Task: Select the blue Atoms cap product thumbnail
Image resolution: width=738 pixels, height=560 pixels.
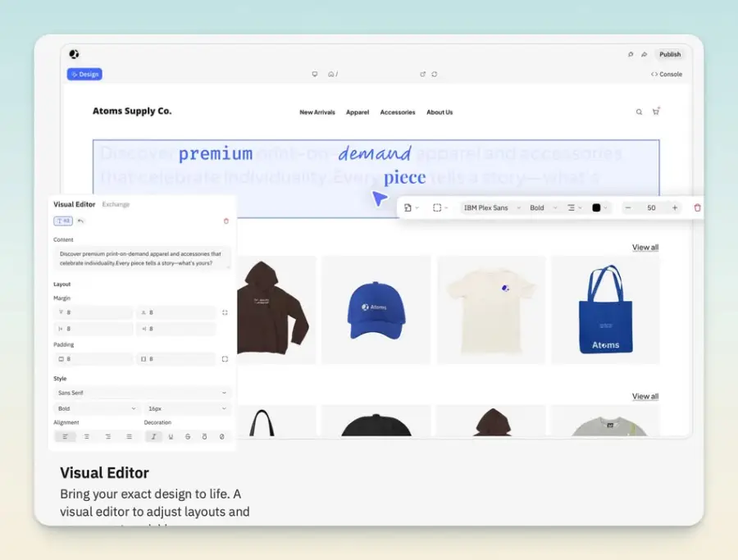Action: tap(376, 310)
